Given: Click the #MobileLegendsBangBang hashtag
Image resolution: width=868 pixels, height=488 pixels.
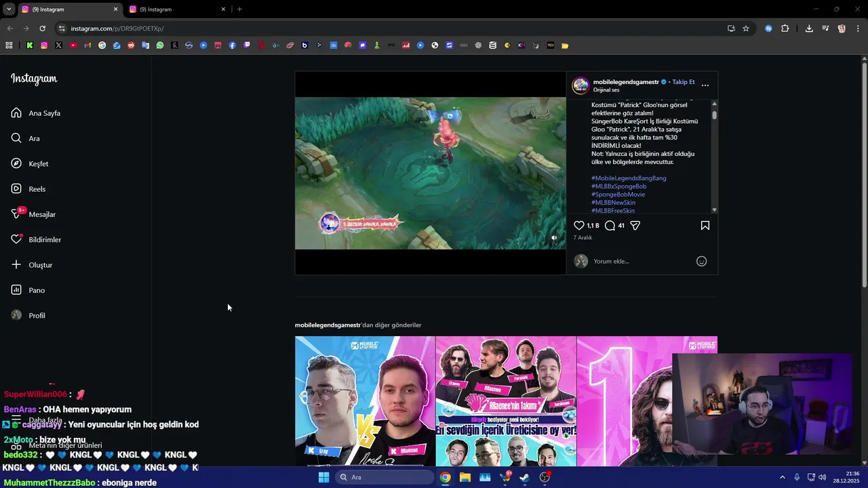Looking at the screenshot, I should point(629,178).
